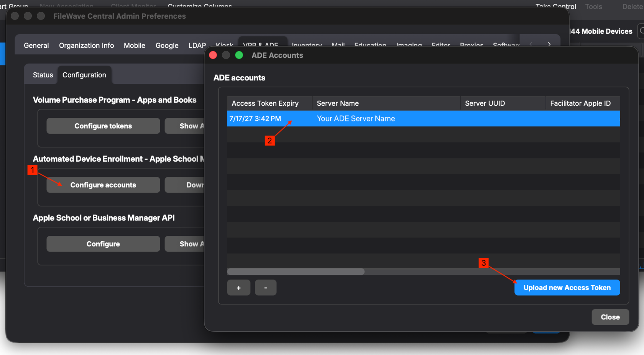Open the Mobile preferences tab
The height and width of the screenshot is (355, 644).
[x=135, y=46]
